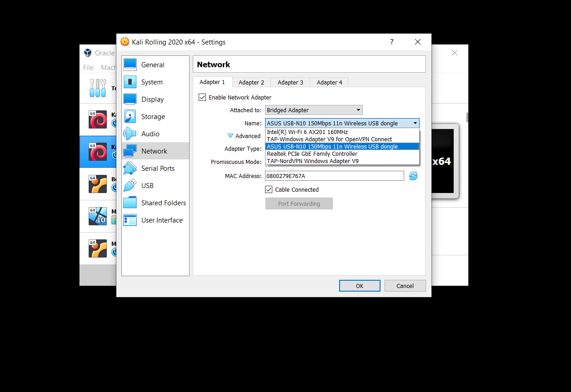Choose TAP-NordVPN Windows Adapter V9
The image size is (571, 392).
coord(342,161)
